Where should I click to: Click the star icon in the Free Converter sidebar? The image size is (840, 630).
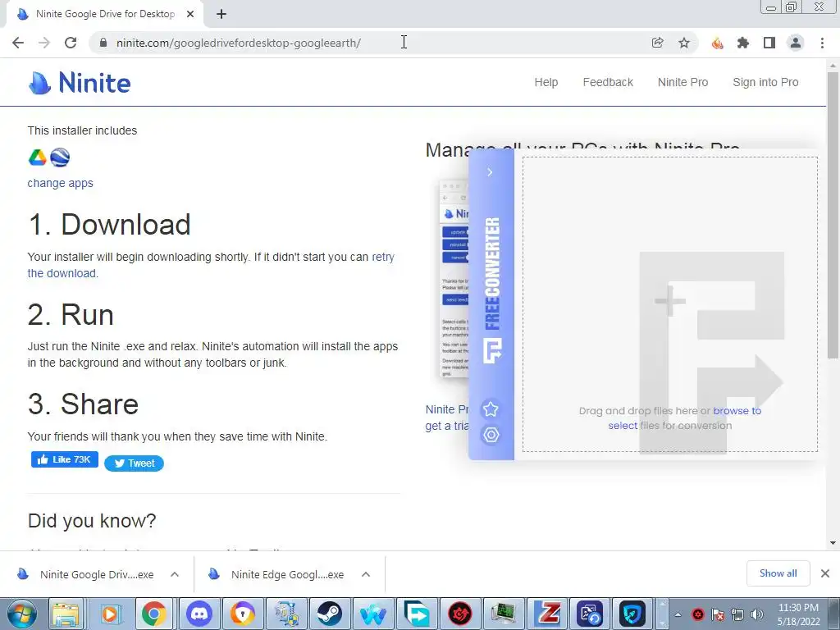tap(491, 409)
